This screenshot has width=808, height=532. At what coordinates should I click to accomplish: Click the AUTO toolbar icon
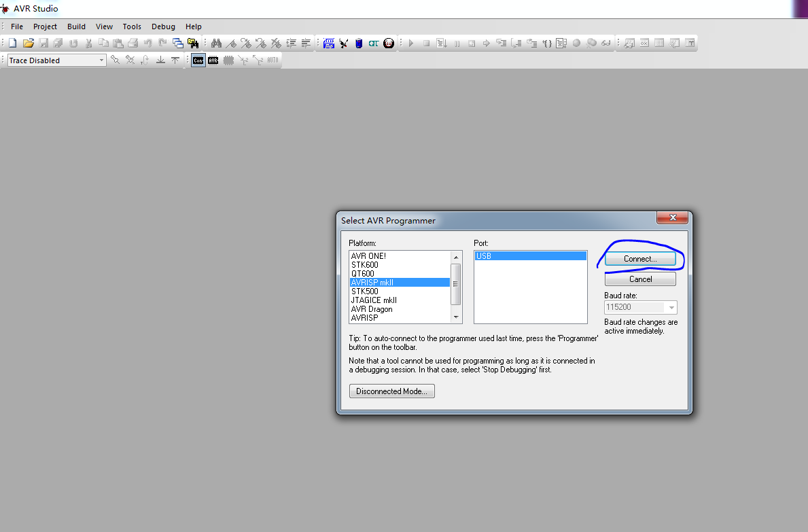[273, 60]
